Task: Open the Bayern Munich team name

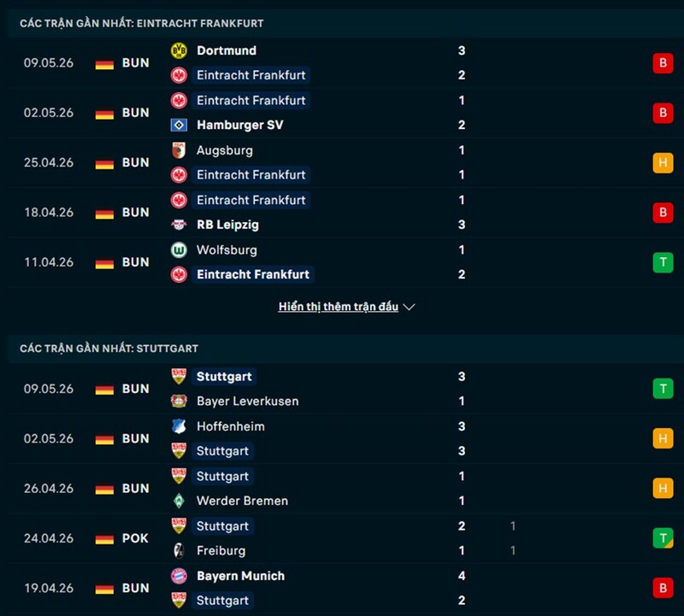Action: click(x=240, y=576)
